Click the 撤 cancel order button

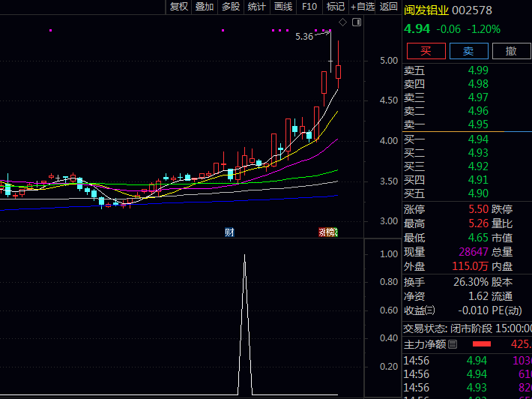(x=512, y=51)
